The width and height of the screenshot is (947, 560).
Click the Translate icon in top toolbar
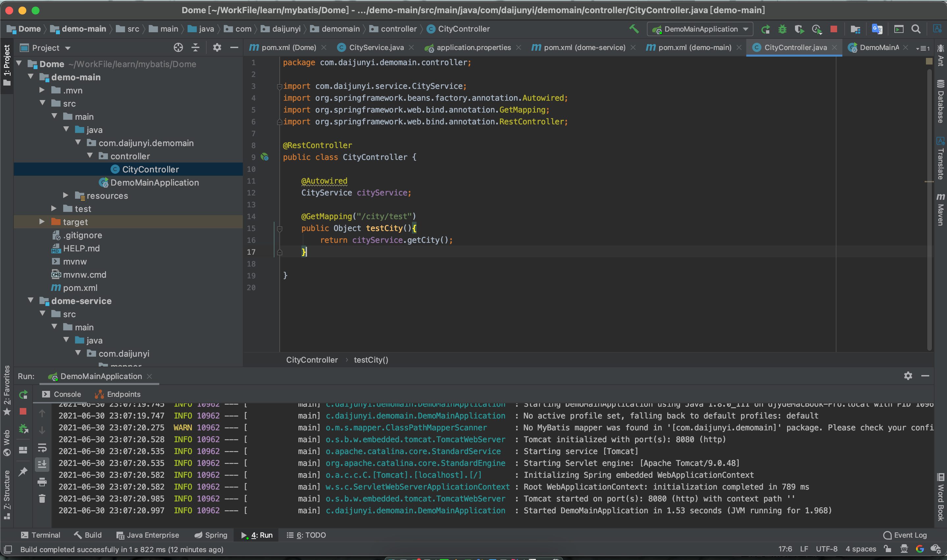877,29
